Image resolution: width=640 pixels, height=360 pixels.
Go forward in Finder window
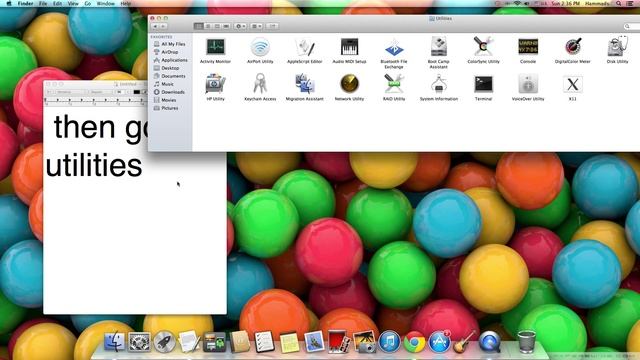pyautogui.click(x=163, y=26)
